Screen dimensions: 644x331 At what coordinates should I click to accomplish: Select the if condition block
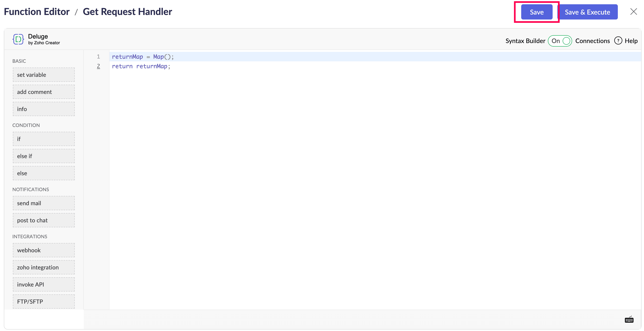44,139
